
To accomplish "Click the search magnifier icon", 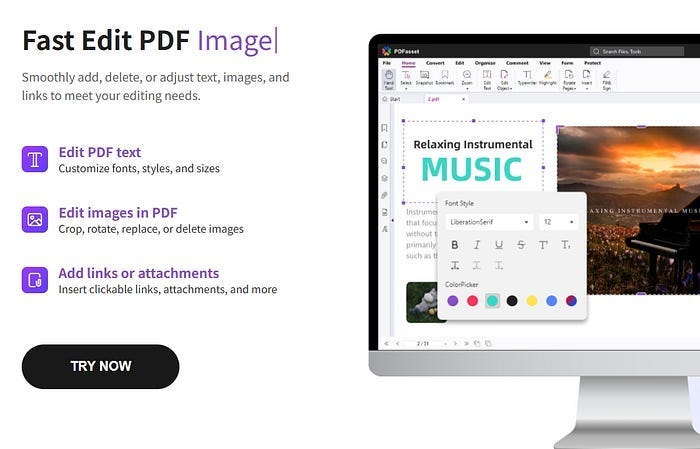I will pyautogui.click(x=596, y=51).
